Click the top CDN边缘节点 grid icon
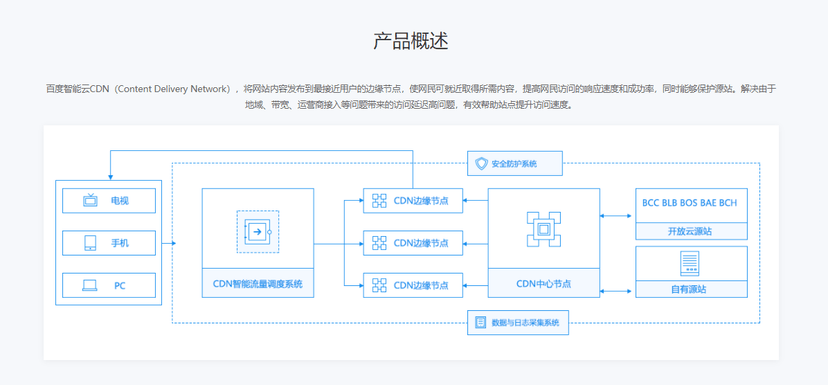 379,200
